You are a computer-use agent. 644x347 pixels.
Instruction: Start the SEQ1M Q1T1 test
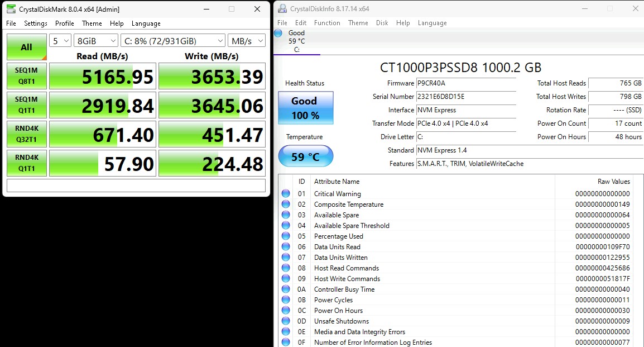[x=27, y=105]
